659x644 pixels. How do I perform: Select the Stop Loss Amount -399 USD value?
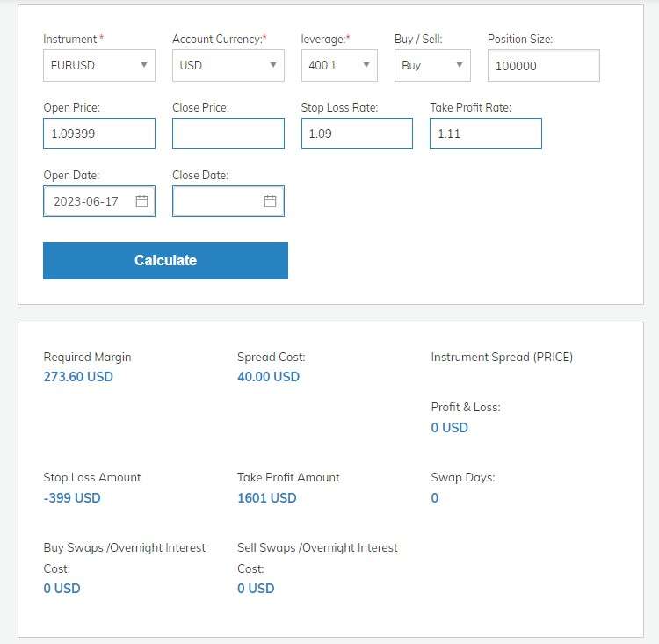(72, 498)
